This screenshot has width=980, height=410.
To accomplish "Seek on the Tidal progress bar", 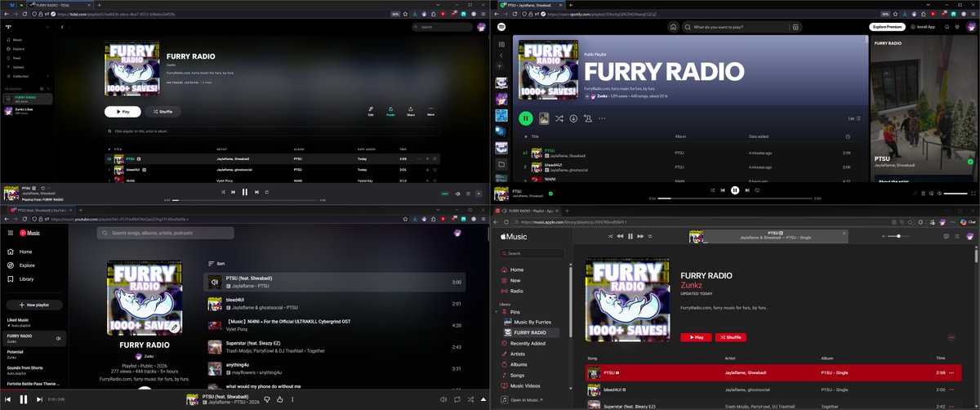I will (245, 200).
